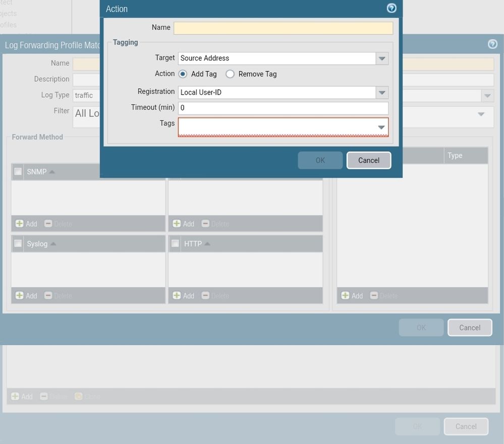This screenshot has height=444, width=504.
Task: Cancel the Action dialog
Action: click(x=368, y=160)
